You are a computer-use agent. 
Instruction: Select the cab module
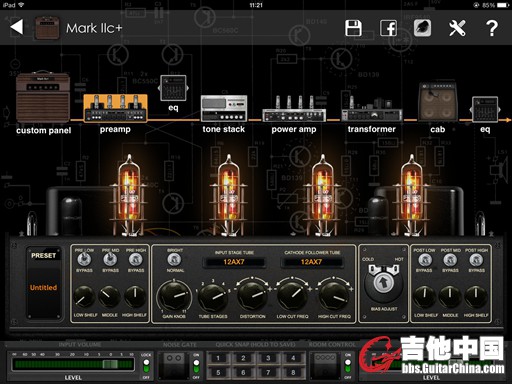click(x=438, y=101)
